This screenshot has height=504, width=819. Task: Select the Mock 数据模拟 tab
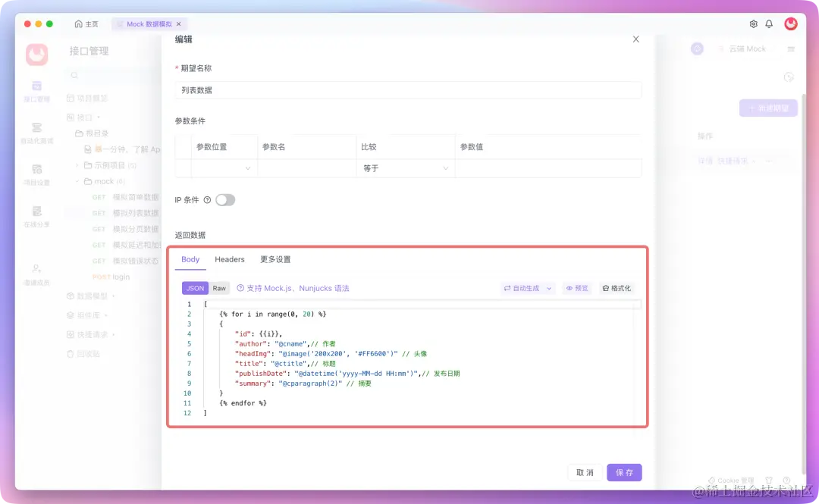[x=149, y=24]
